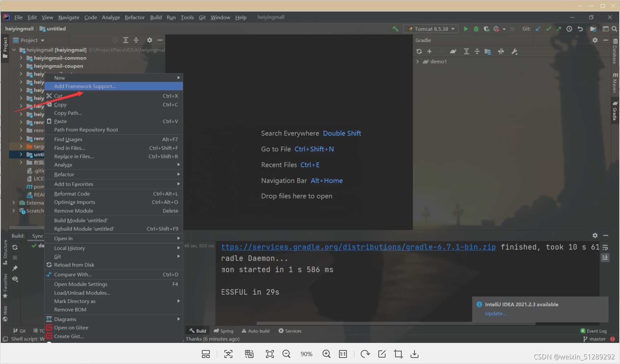This screenshot has height=364, width=620.
Task: Open the Project view selector dropdown
Action: click(x=29, y=40)
